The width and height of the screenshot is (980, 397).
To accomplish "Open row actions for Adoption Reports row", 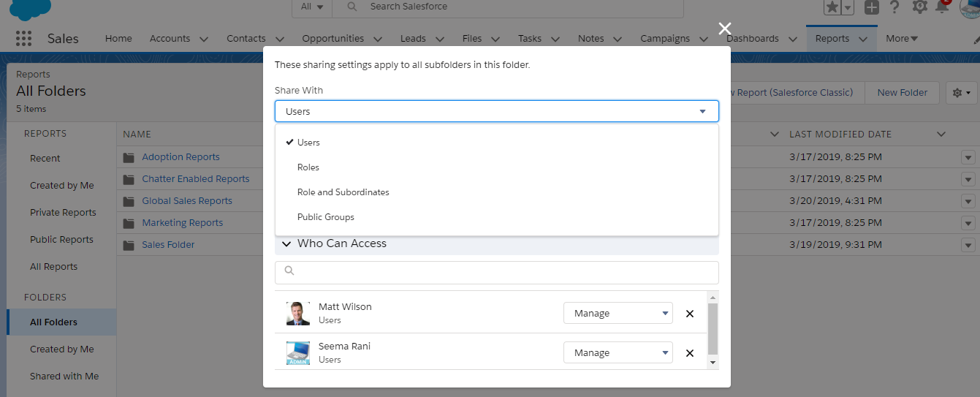I will 968,157.
